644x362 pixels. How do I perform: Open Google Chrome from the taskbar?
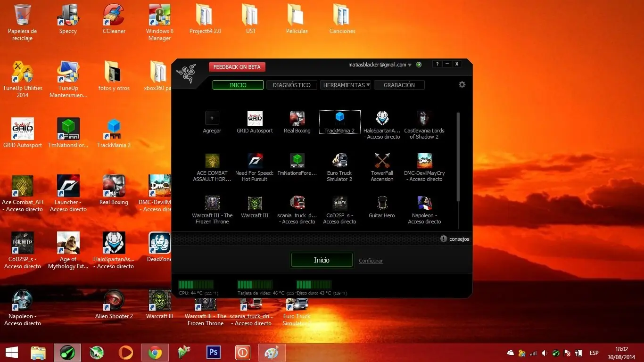pos(155,353)
